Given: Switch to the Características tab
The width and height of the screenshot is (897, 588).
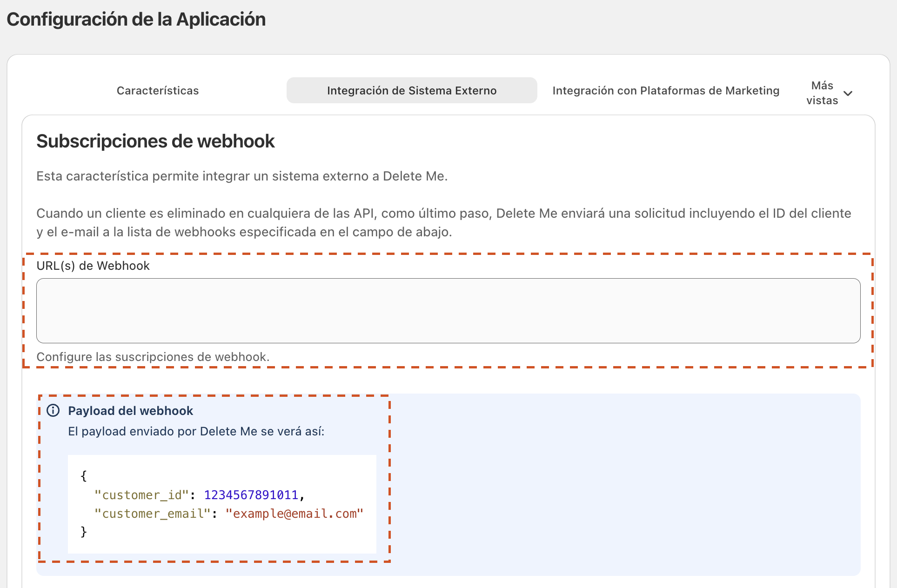Looking at the screenshot, I should pyautogui.click(x=158, y=90).
